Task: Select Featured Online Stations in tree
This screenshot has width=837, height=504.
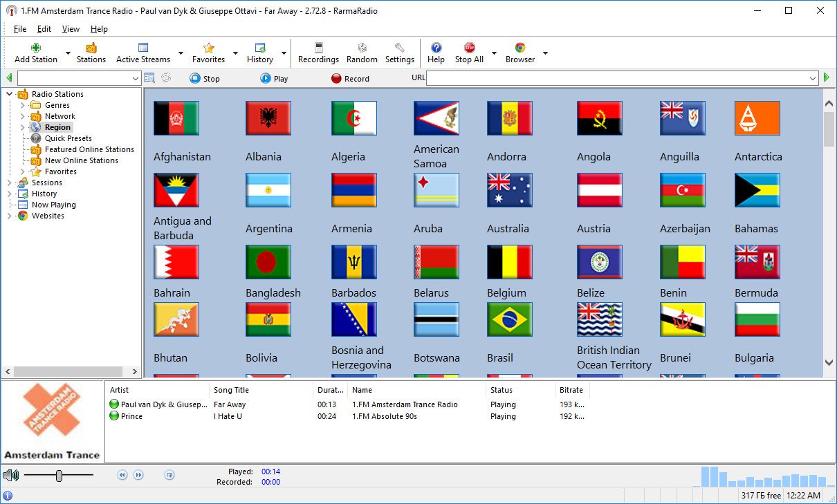Action: tap(89, 149)
